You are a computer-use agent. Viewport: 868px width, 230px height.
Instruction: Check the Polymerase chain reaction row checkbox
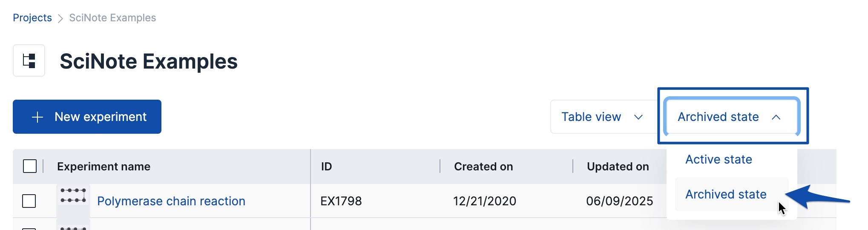[29, 201]
